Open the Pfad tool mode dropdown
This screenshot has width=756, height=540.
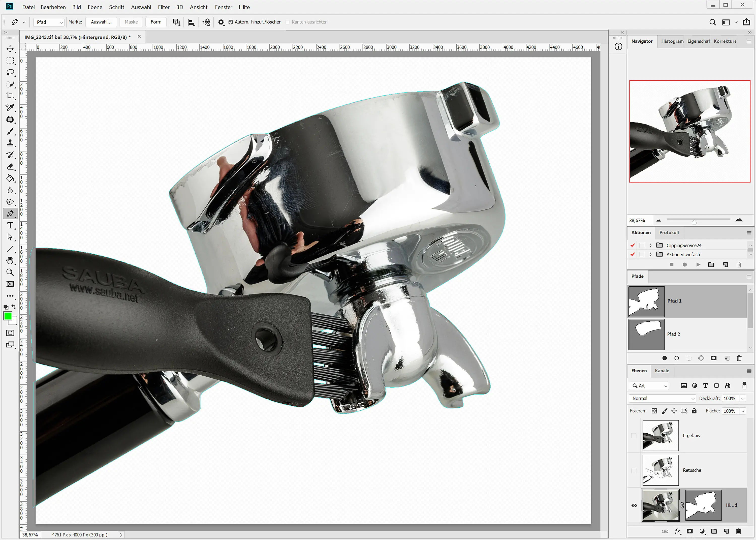pyautogui.click(x=49, y=22)
